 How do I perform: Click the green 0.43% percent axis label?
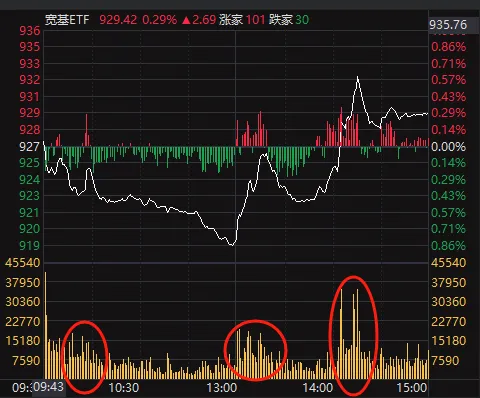(448, 196)
